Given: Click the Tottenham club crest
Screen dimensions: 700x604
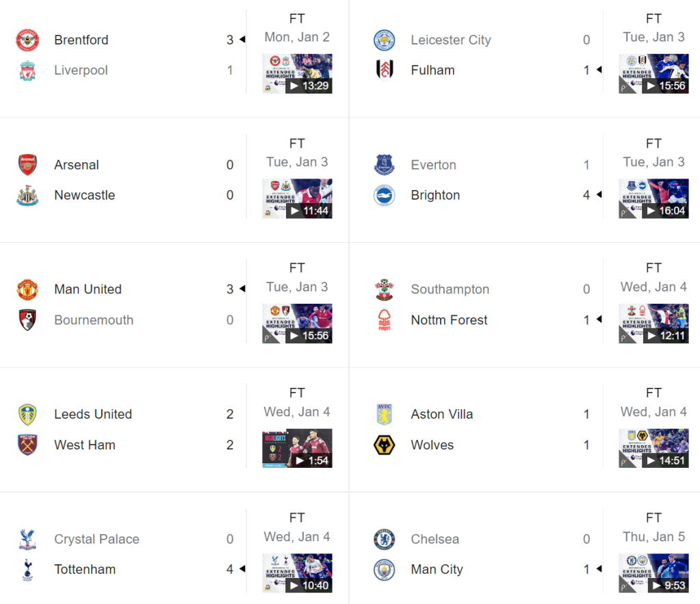Looking at the screenshot, I should pos(27,570).
